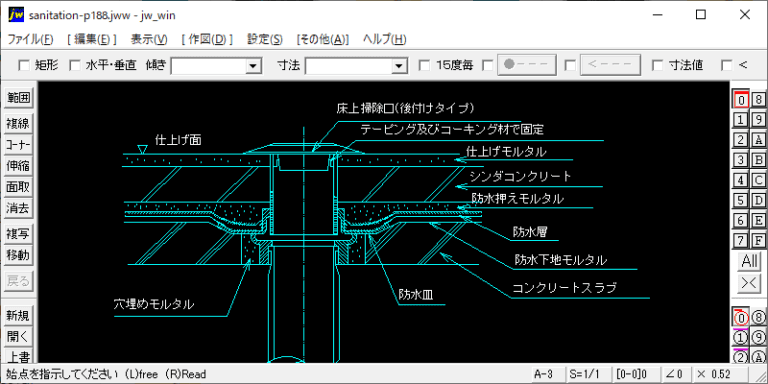Select layer 3 square button
Image resolution: width=768 pixels, height=384 pixels.
(742, 160)
